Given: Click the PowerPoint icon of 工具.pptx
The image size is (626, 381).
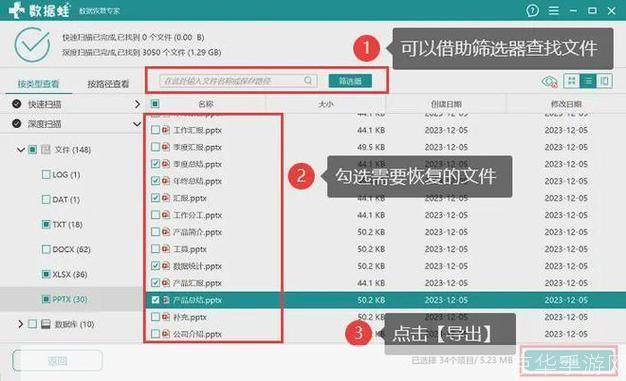Looking at the screenshot, I should click(166, 249).
